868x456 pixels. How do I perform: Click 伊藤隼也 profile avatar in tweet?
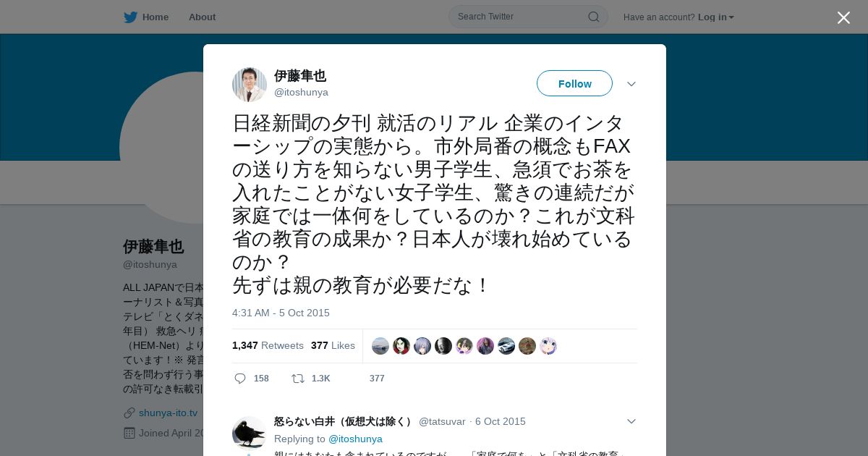(x=250, y=85)
